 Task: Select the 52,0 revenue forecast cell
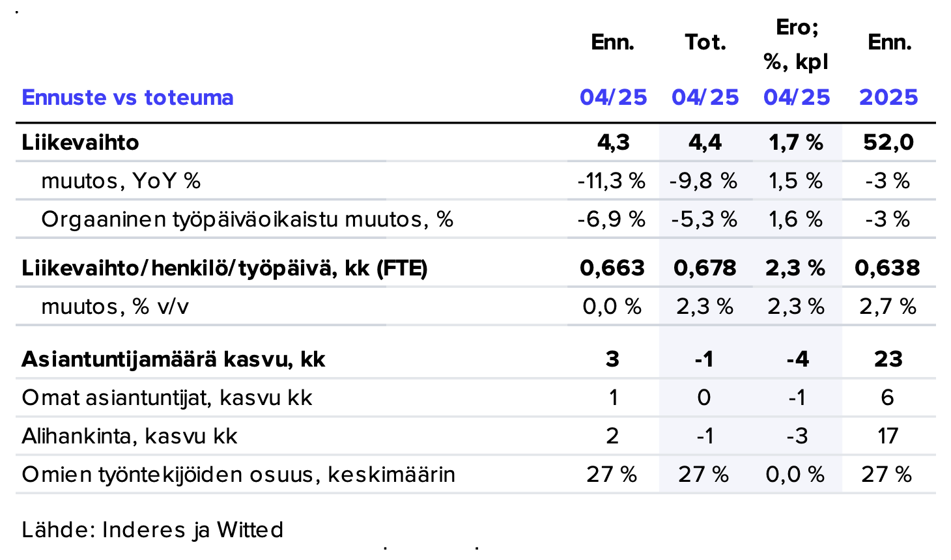pyautogui.click(x=888, y=142)
